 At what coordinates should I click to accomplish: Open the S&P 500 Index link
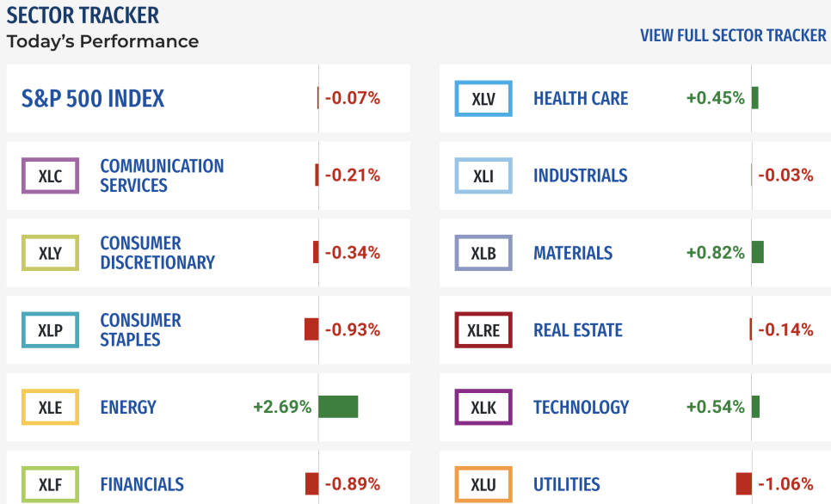click(x=93, y=99)
